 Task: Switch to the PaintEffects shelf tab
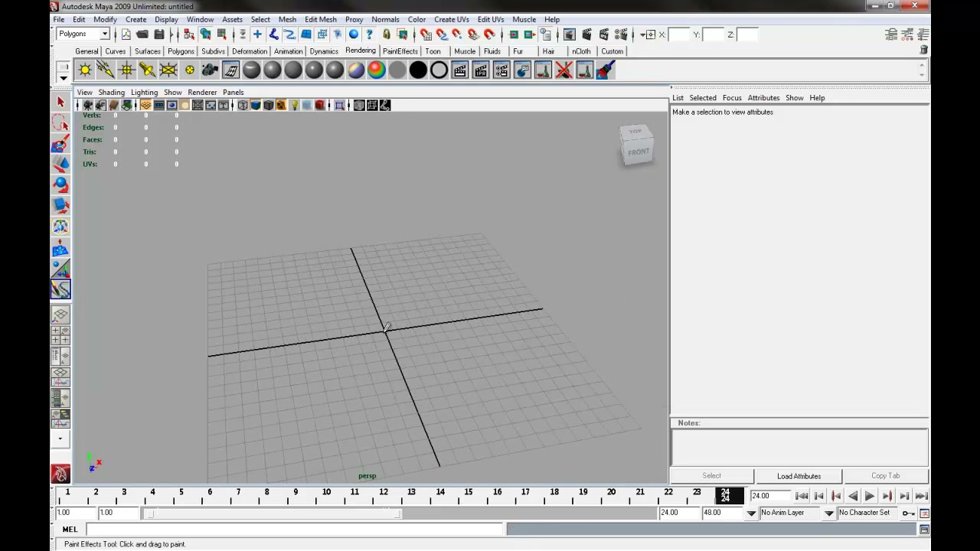[400, 51]
